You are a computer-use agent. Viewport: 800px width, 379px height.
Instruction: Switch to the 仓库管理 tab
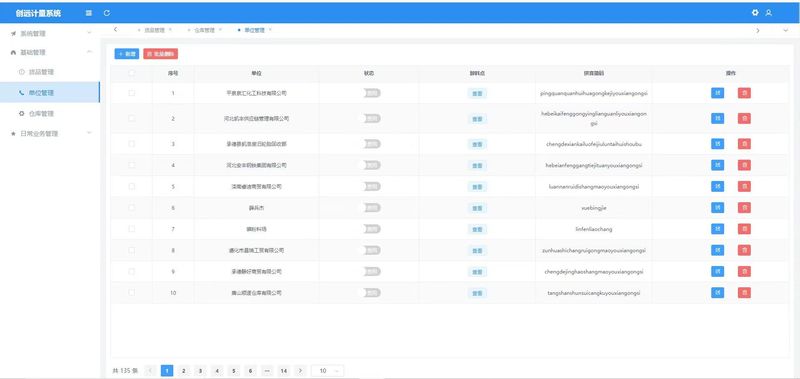pos(205,30)
